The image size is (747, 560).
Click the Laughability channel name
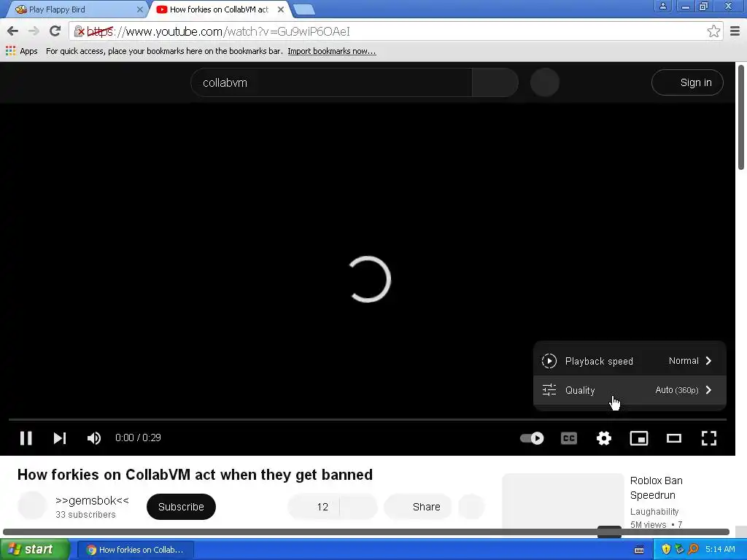tap(654, 511)
